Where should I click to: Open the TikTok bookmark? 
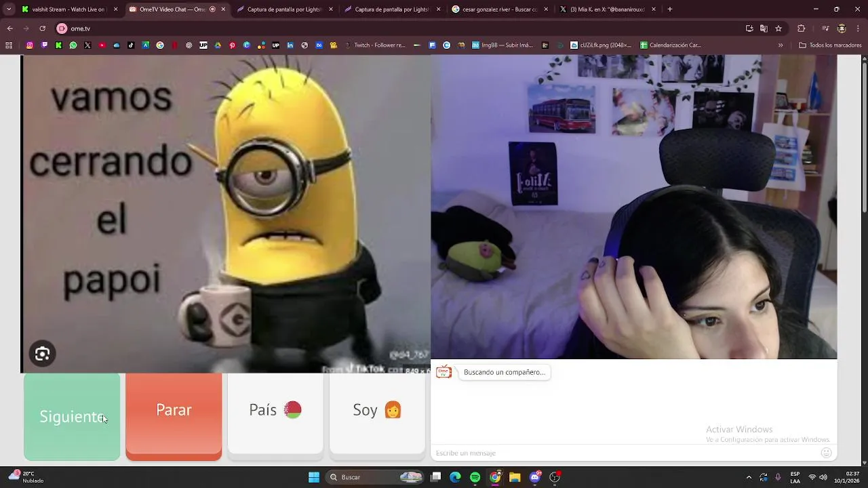(131, 45)
